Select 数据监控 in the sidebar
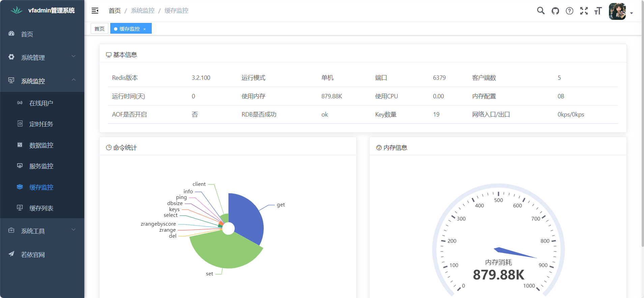The image size is (644, 298). point(41,145)
